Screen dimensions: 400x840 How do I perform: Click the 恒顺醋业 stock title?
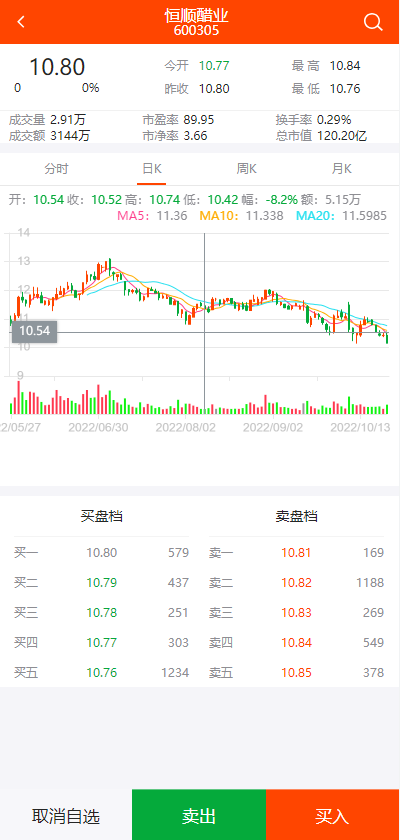[x=197, y=16]
